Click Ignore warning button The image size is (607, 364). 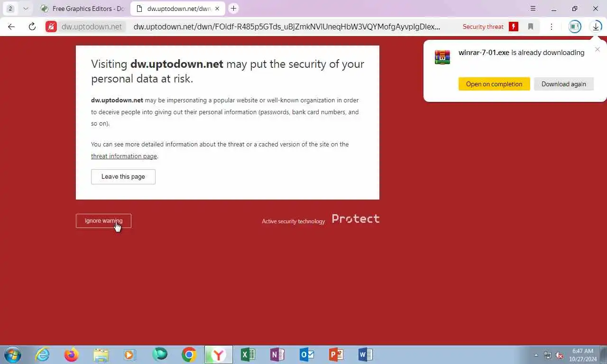[103, 221]
